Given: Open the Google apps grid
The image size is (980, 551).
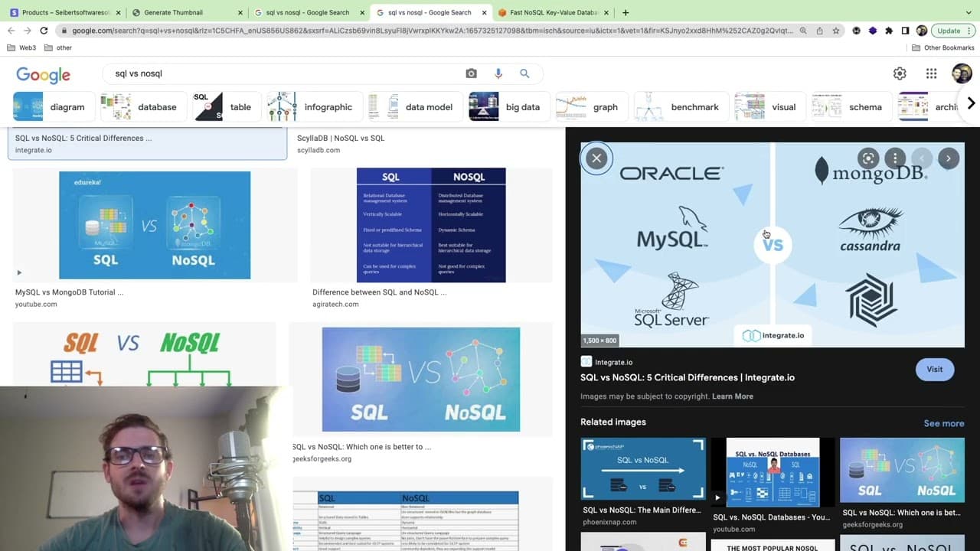Looking at the screenshot, I should [931, 73].
